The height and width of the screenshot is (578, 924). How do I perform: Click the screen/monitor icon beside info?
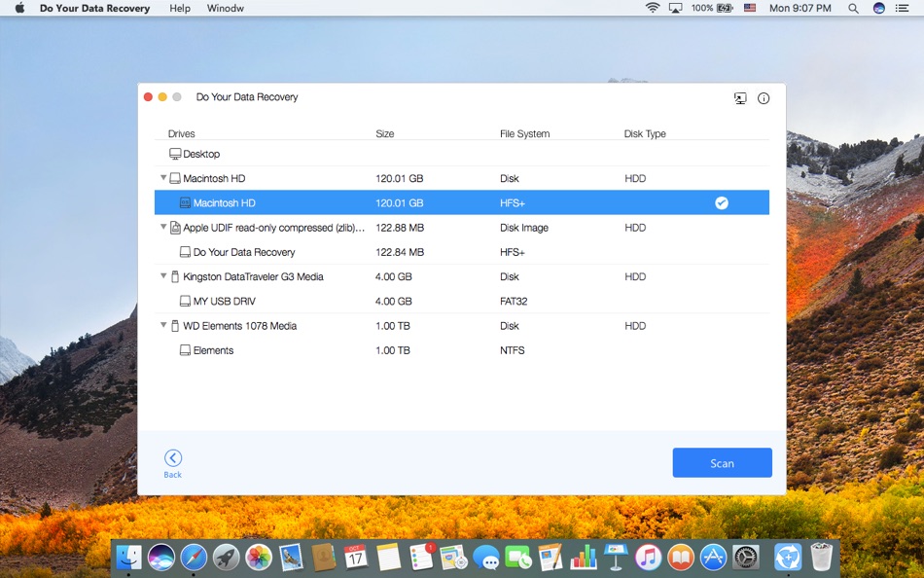click(740, 98)
